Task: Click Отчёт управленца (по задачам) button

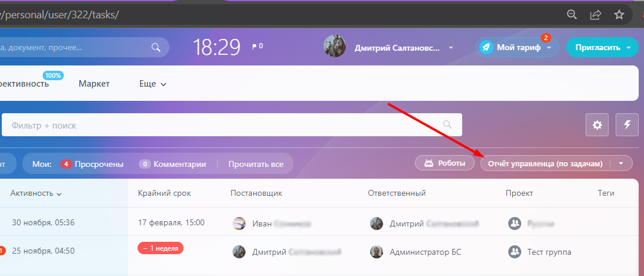Action: pos(545,163)
